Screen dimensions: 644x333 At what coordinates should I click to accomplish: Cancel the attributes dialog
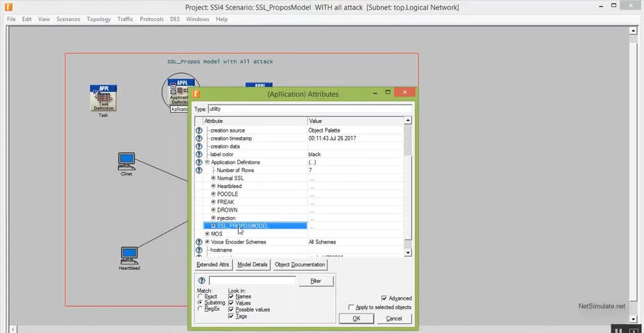click(394, 318)
